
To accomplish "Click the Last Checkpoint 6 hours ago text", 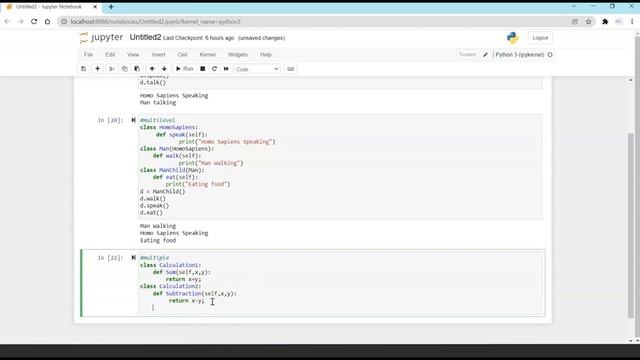I will click(199, 38).
